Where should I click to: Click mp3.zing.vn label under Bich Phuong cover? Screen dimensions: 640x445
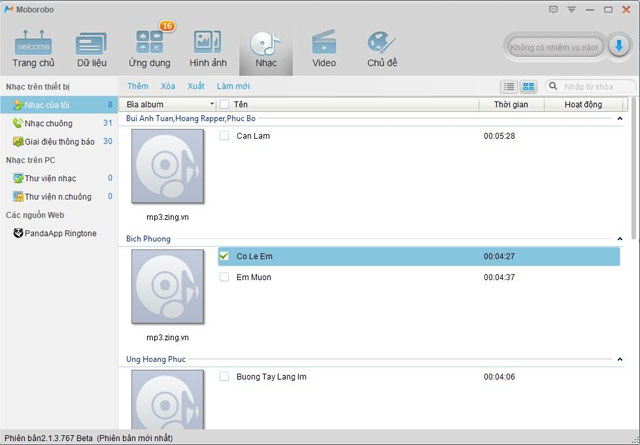[x=167, y=337]
